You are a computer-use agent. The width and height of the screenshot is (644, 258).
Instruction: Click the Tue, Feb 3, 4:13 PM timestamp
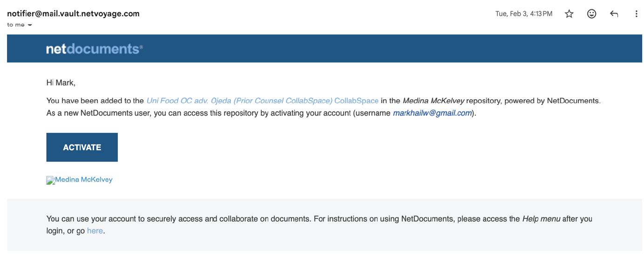coord(523,14)
